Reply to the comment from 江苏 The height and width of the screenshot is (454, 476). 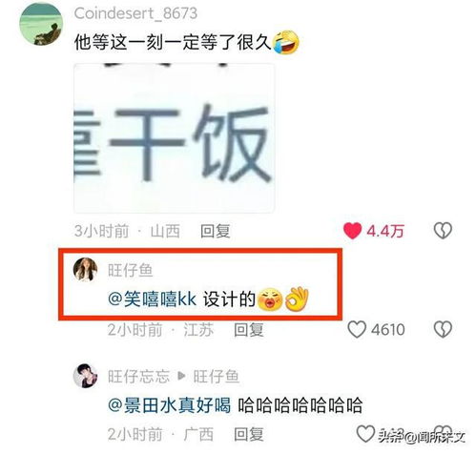(x=249, y=330)
